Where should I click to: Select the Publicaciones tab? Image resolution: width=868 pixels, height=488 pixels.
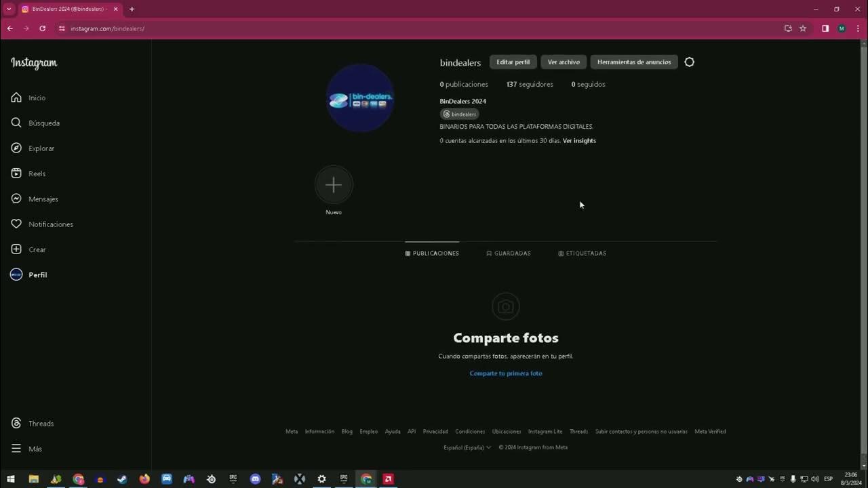pyautogui.click(x=432, y=253)
